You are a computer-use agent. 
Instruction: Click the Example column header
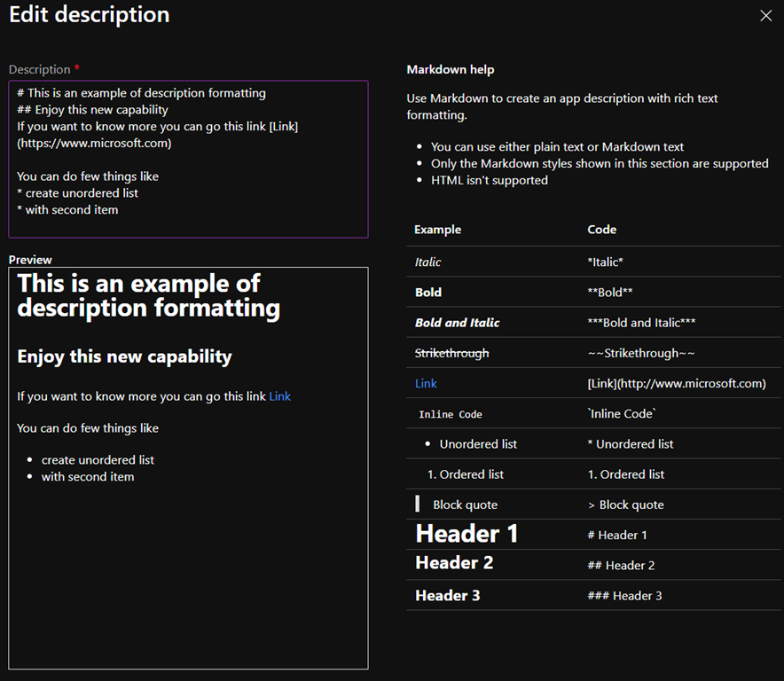pyautogui.click(x=437, y=230)
